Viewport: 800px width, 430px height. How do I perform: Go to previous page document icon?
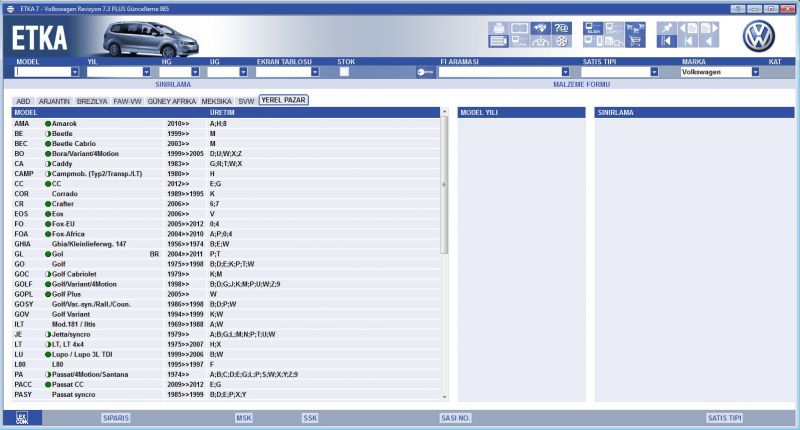(x=688, y=28)
